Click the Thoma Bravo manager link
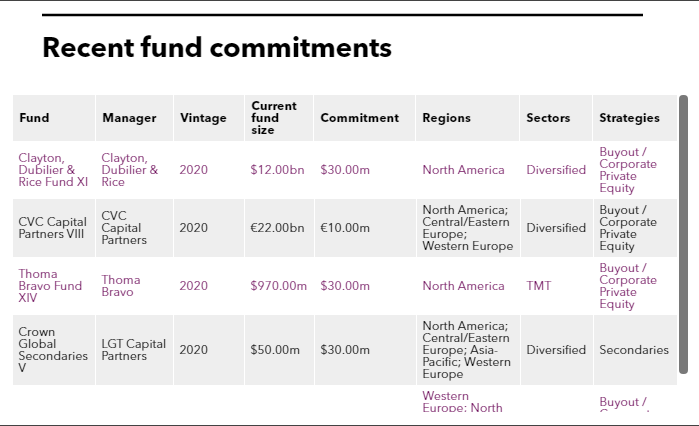The height and width of the screenshot is (426, 699). [120, 285]
